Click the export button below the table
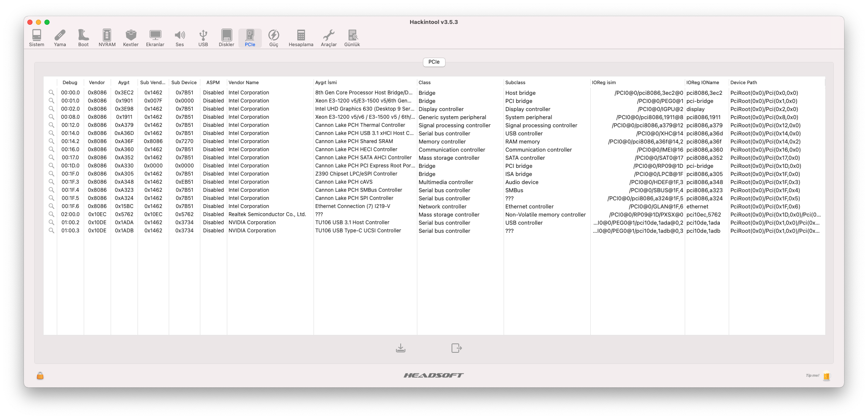The image size is (868, 419). [456, 348]
